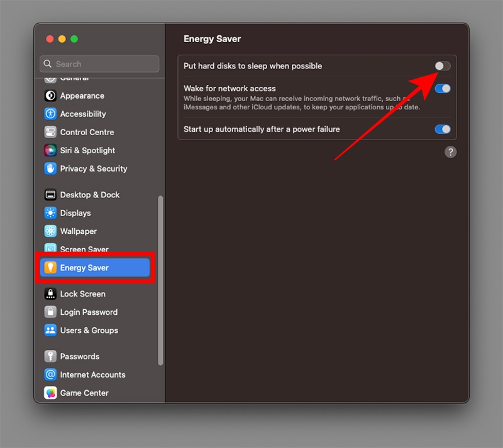Disable Wake for network access toggle
Image resolution: width=503 pixels, height=448 pixels.
pos(443,89)
